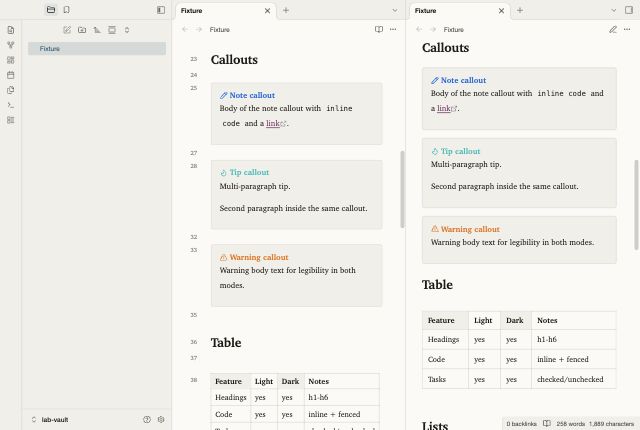
Task: Click the insert template ribbon icon
Action: coord(11,90)
